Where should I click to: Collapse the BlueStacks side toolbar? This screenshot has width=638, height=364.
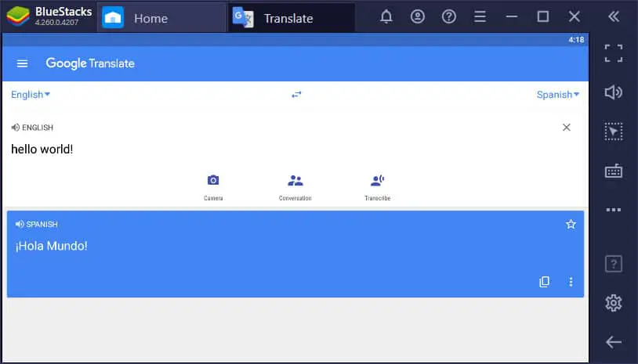click(x=613, y=16)
